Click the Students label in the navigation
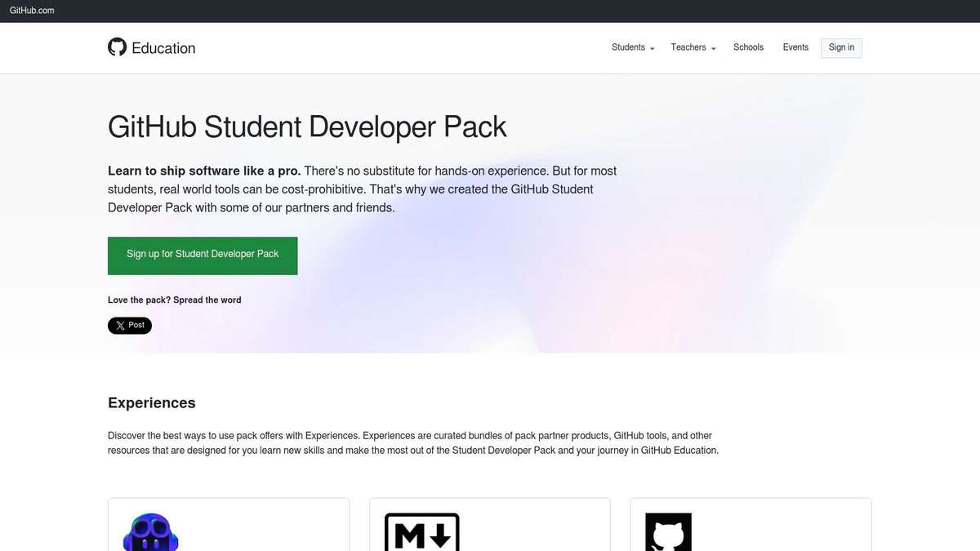 pos(628,47)
